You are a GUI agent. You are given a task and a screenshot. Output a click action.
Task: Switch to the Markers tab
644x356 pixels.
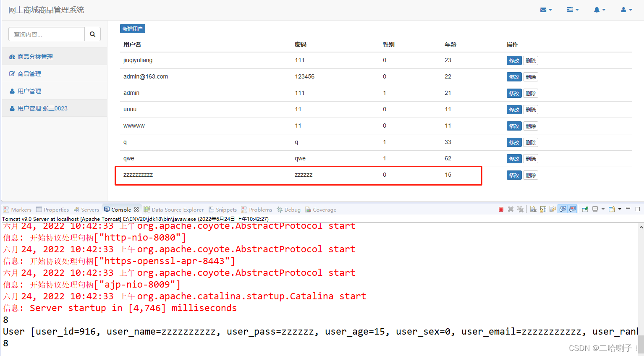pyautogui.click(x=18, y=209)
